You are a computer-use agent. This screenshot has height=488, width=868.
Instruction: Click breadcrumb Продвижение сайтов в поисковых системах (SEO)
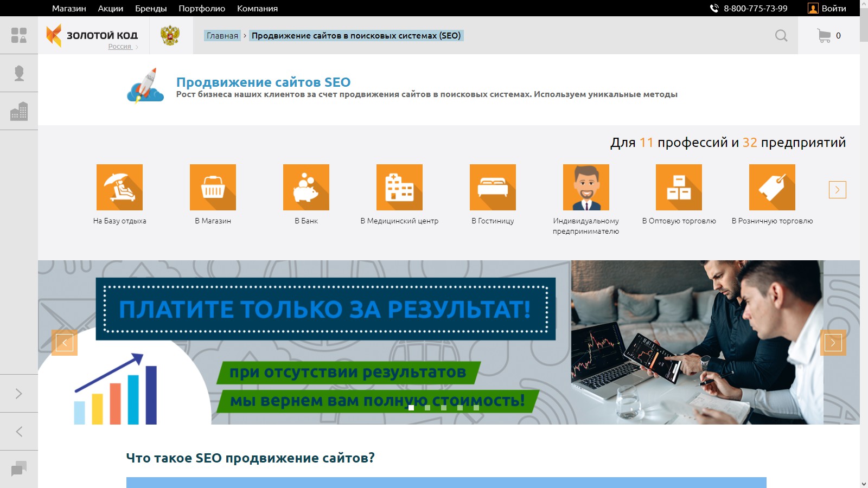pos(356,36)
